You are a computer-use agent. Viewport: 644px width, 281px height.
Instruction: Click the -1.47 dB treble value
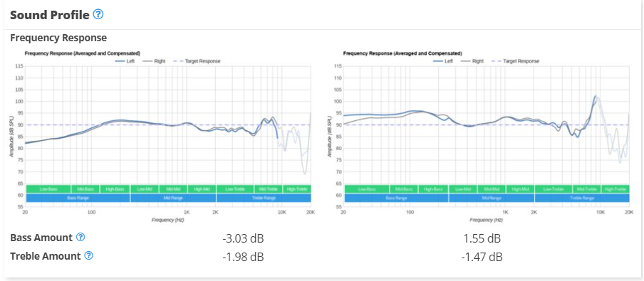482,258
